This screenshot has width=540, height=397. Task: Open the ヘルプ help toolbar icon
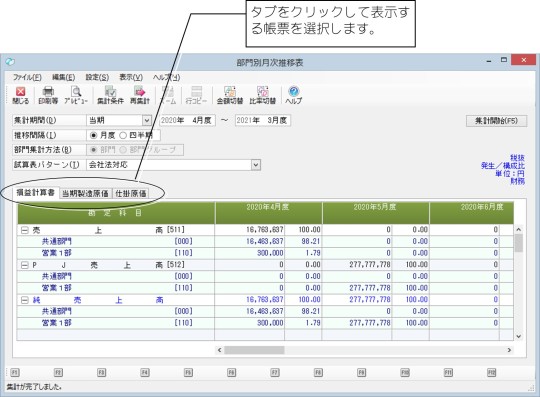coord(293,95)
